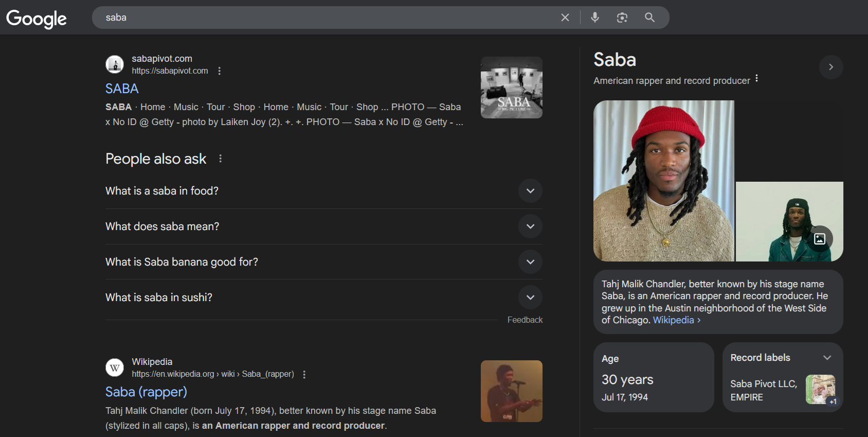Open the Wikipedia result thumbnail image
The height and width of the screenshot is (437, 868).
[x=512, y=391]
